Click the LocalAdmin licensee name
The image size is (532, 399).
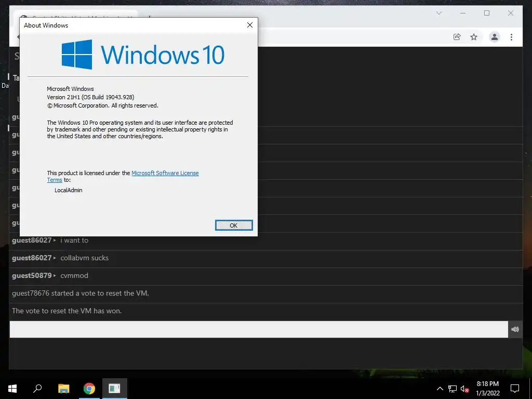(69, 190)
